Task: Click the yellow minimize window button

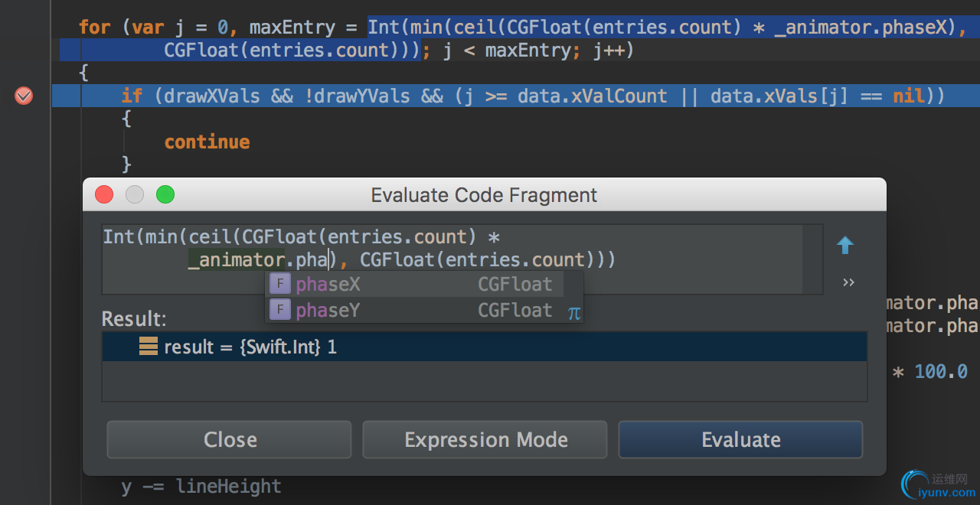Action: pyautogui.click(x=135, y=194)
